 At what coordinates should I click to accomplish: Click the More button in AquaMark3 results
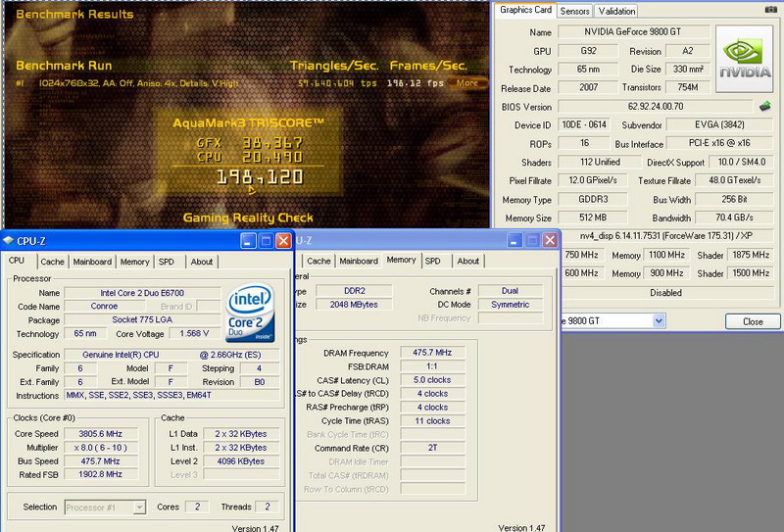(467, 83)
